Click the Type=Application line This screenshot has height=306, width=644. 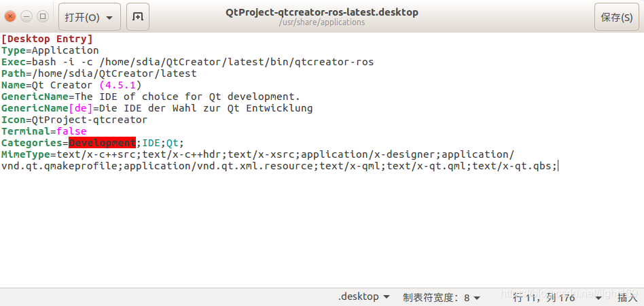[x=50, y=50]
